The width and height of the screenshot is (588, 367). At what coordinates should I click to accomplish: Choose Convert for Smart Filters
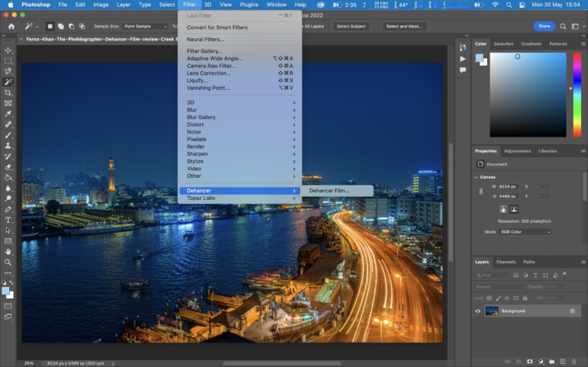click(x=240, y=27)
